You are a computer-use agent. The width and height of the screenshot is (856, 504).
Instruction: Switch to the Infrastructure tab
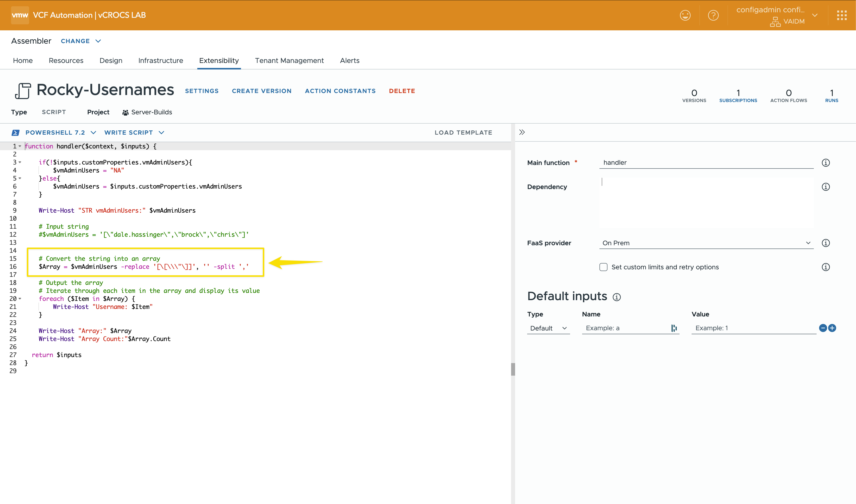(x=160, y=60)
